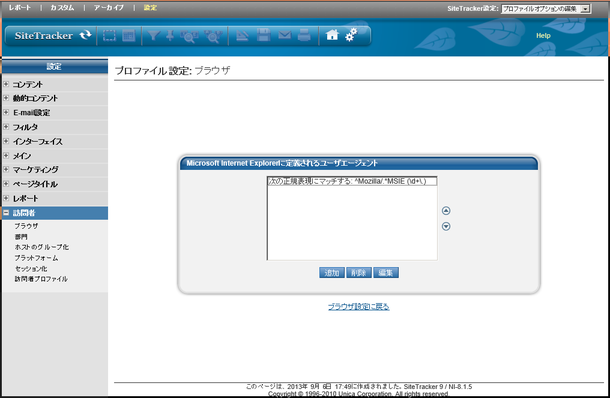Go to home via house icon
The image size is (610, 398).
pos(332,35)
